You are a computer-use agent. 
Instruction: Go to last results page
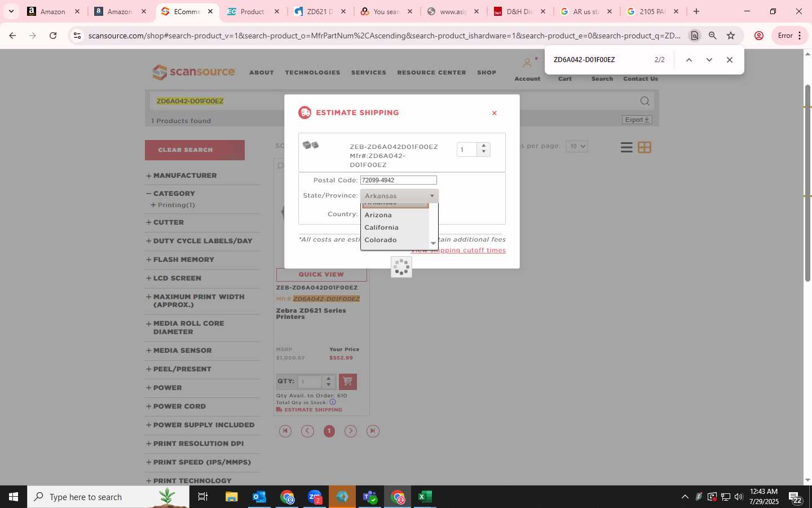click(373, 431)
